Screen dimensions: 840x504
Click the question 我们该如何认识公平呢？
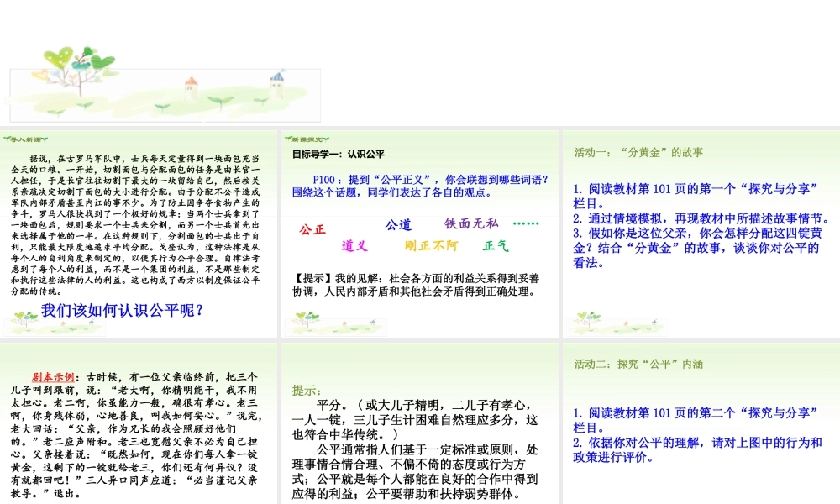[123, 312]
